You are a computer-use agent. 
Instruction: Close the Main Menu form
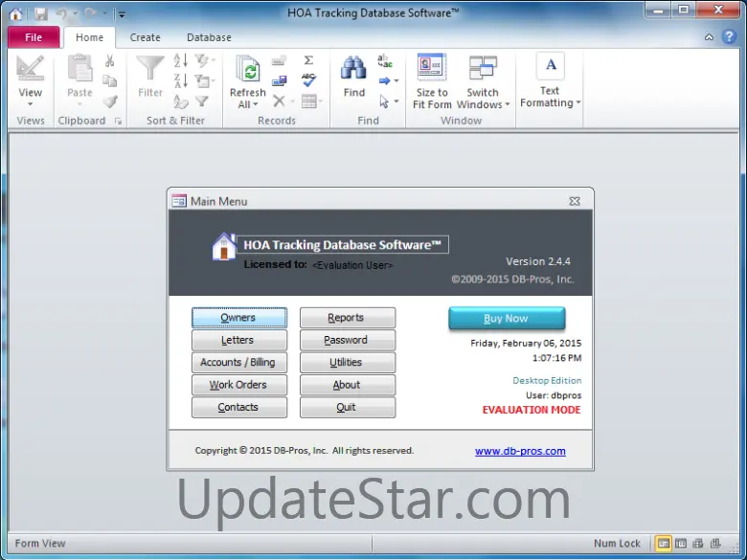pyautogui.click(x=575, y=201)
